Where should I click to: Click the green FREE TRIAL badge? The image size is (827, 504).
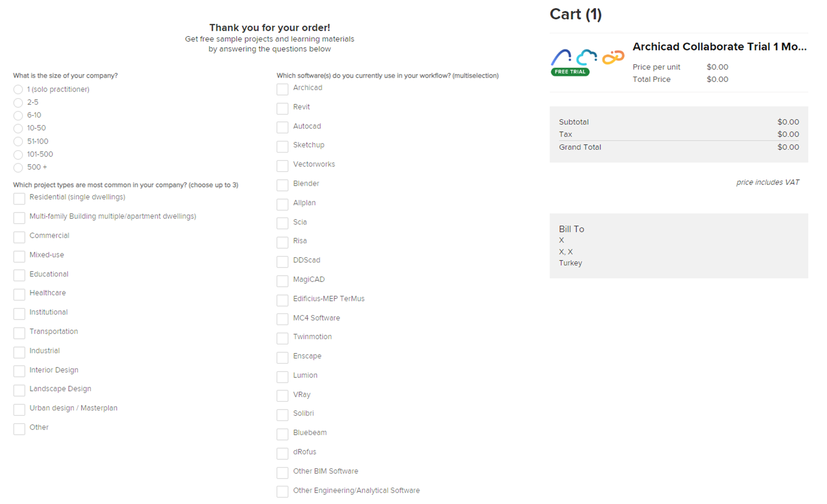point(570,72)
